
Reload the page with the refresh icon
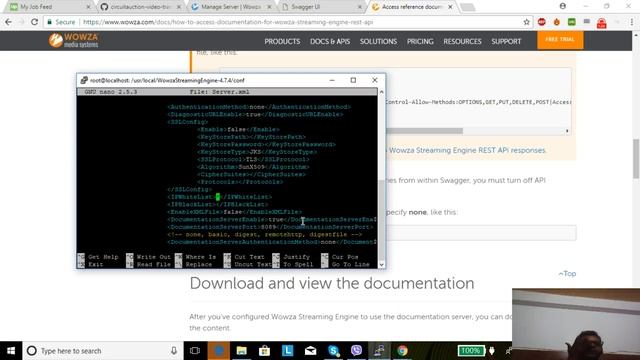(x=34, y=22)
